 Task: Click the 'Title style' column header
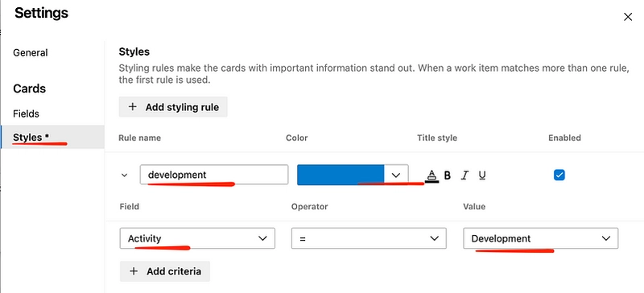[437, 138]
